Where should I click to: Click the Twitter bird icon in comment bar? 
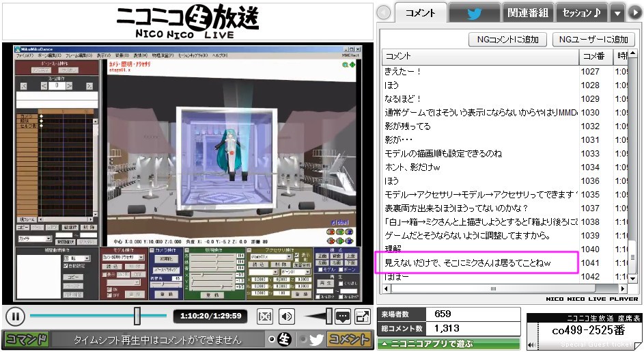point(316,340)
